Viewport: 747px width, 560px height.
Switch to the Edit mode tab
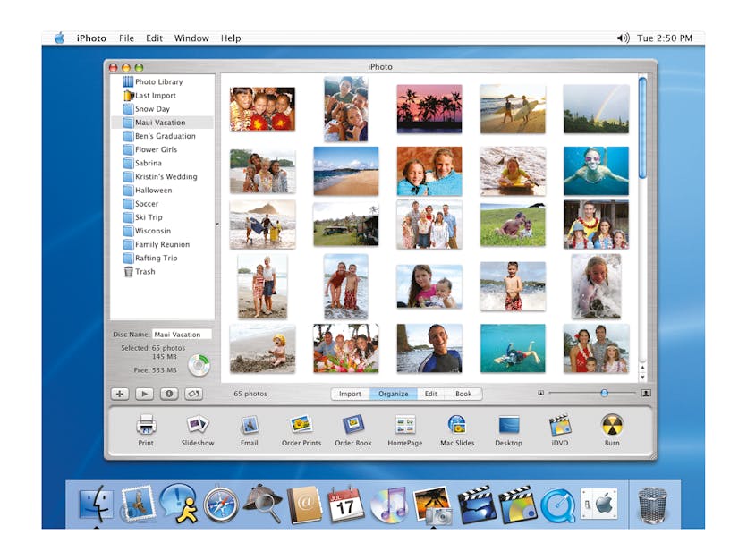coord(431,394)
